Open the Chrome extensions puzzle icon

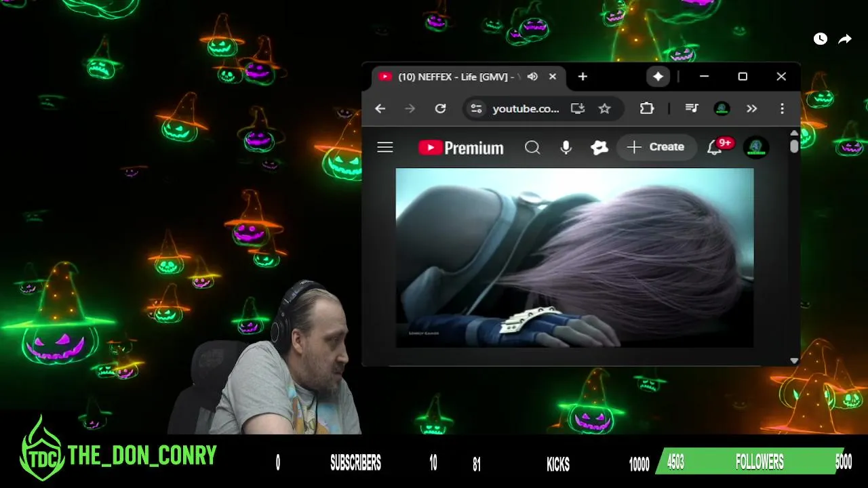(647, 108)
